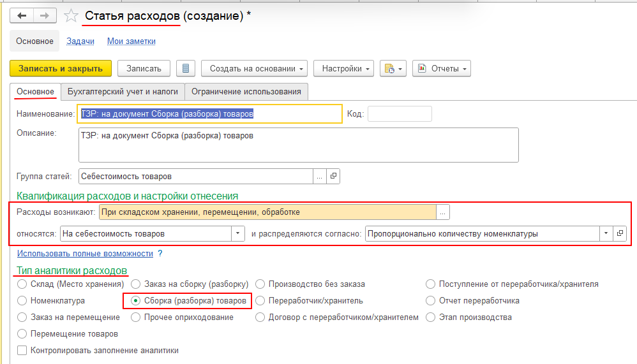This screenshot has height=364, width=637.
Task: Click the document list icon button
Action: pyautogui.click(x=185, y=68)
